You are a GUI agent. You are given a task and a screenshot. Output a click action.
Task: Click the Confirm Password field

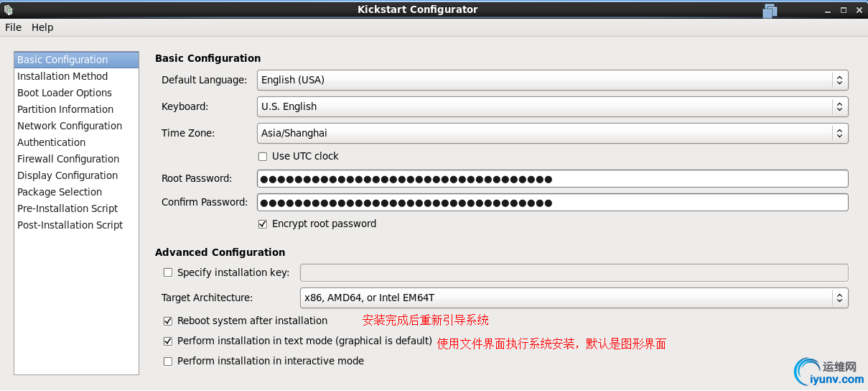point(552,202)
